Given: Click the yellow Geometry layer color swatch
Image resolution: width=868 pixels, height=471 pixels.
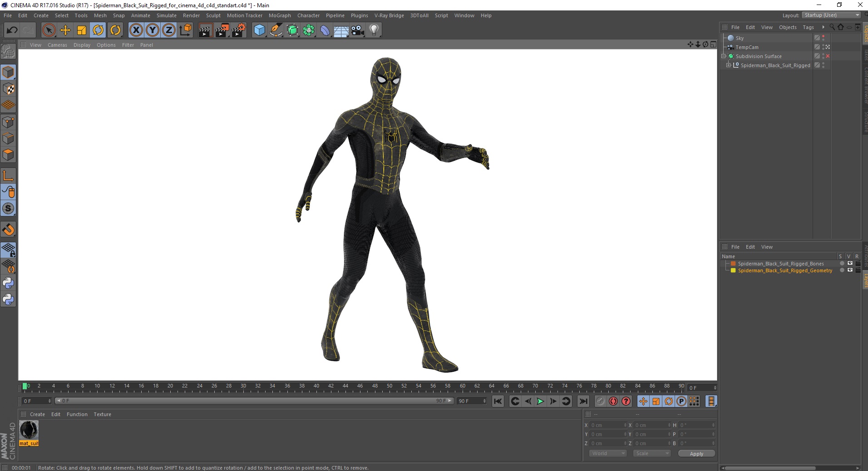Looking at the screenshot, I should (733, 270).
